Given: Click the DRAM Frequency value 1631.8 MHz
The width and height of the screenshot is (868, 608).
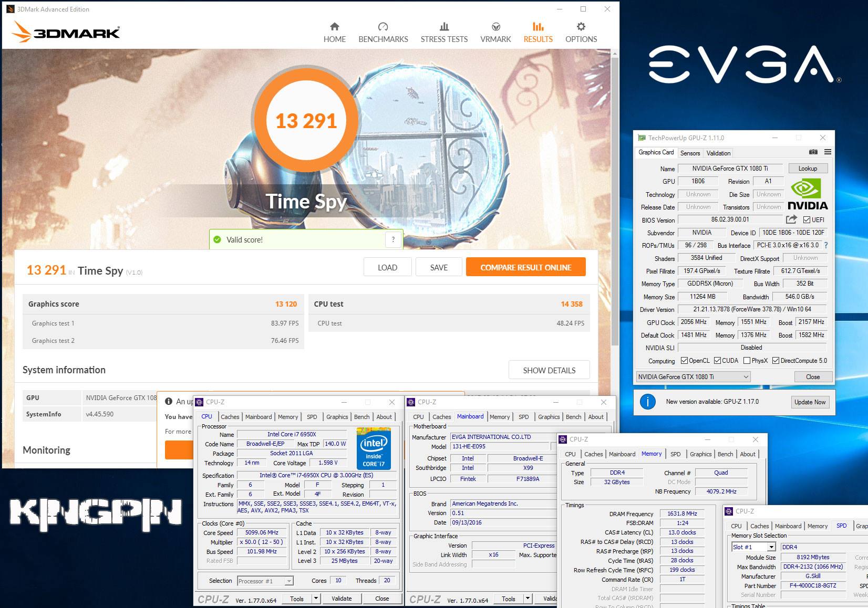Looking at the screenshot, I should click(x=682, y=514).
